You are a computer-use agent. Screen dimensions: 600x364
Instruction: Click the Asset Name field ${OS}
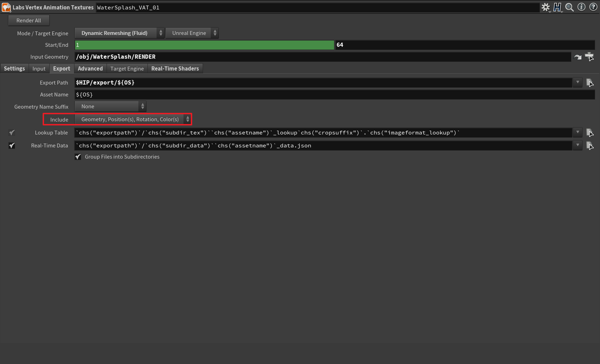(335, 95)
